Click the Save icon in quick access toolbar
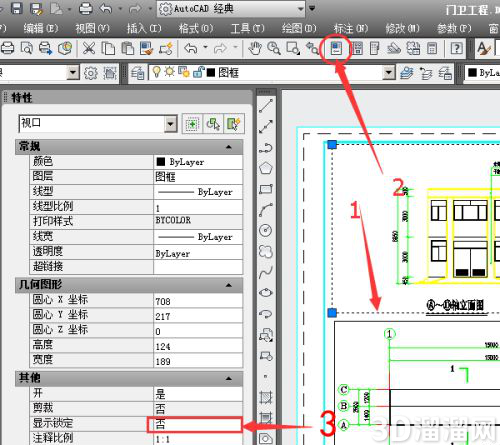The image size is (500, 445). tap(17, 8)
